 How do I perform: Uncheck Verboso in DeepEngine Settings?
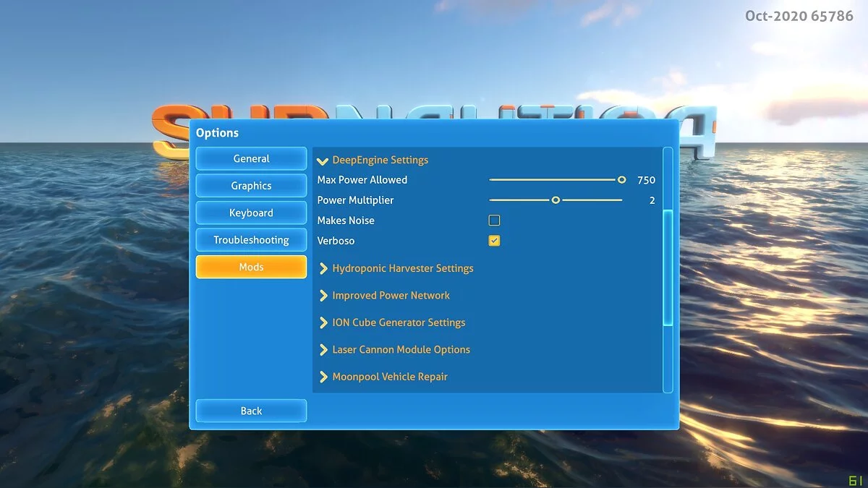[x=494, y=240]
